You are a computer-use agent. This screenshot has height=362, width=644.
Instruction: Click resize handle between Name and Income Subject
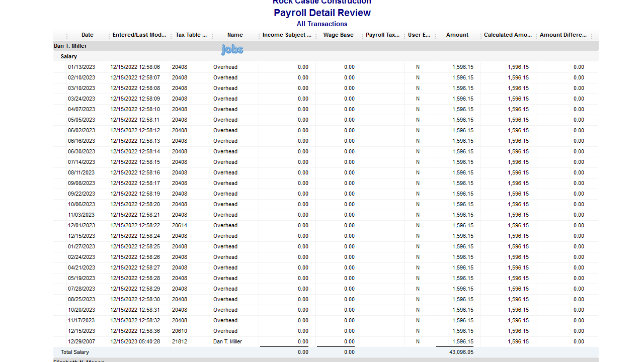tap(258, 36)
